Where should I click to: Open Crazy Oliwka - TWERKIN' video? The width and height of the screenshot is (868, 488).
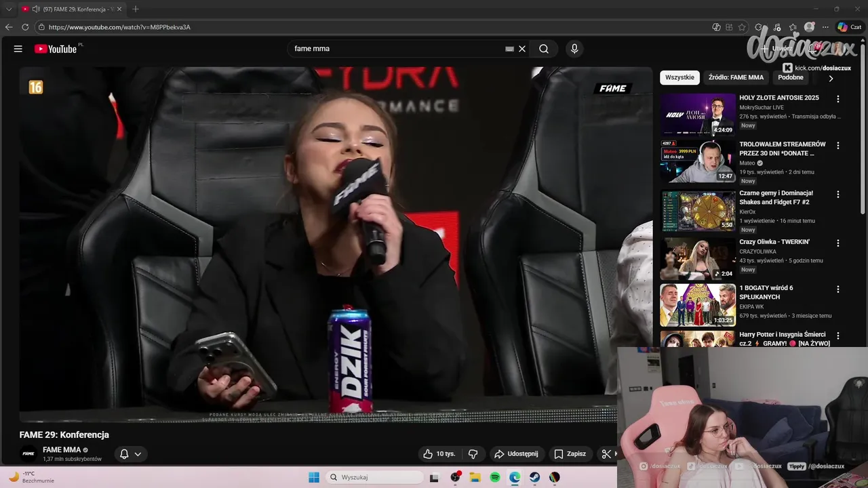[774, 242]
